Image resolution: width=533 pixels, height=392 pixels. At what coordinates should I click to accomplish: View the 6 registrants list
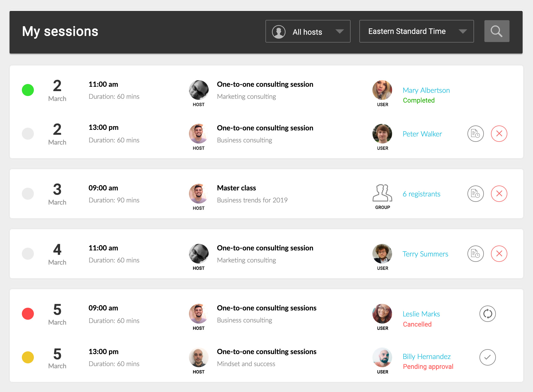[x=421, y=194]
